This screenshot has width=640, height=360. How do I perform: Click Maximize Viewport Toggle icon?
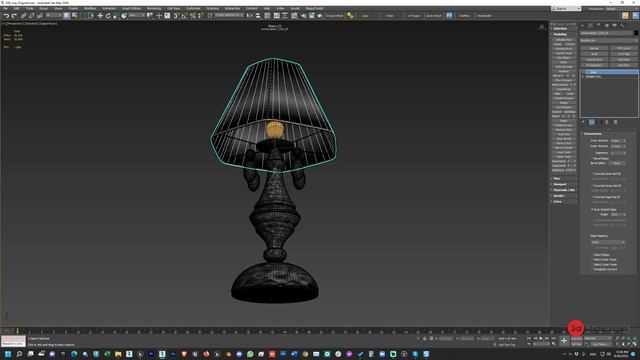pyautogui.click(x=635, y=344)
